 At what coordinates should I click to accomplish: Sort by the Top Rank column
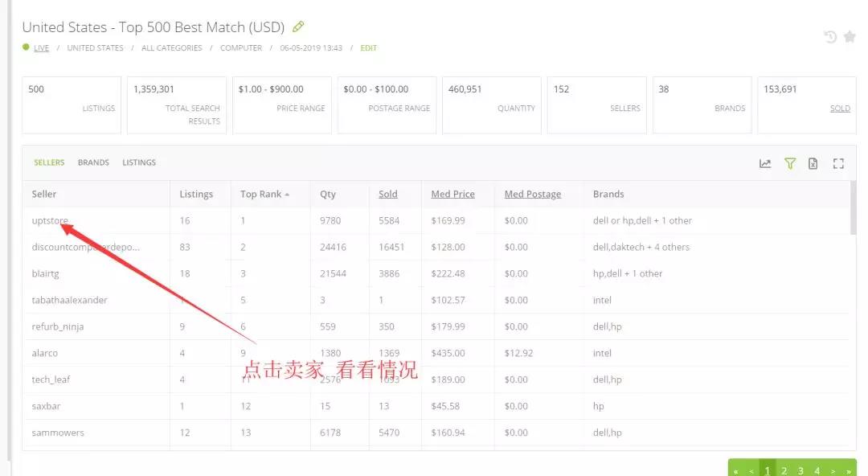264,194
